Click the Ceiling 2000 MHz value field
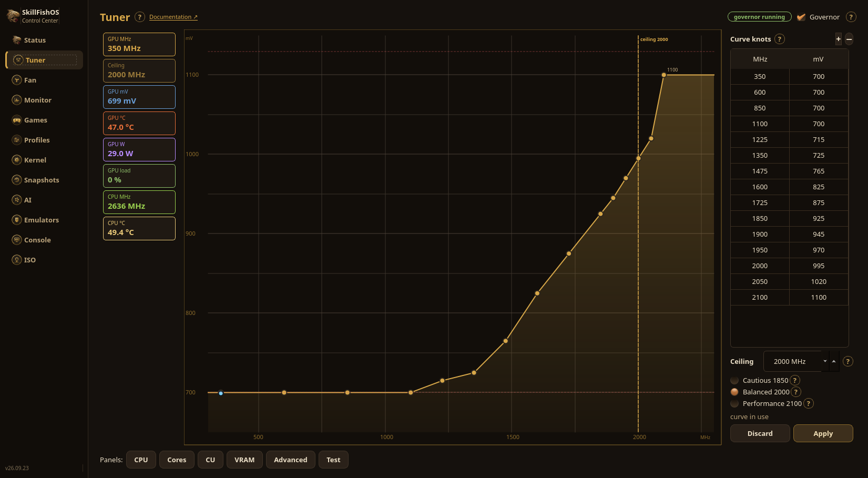The height and width of the screenshot is (478, 868). (792, 361)
